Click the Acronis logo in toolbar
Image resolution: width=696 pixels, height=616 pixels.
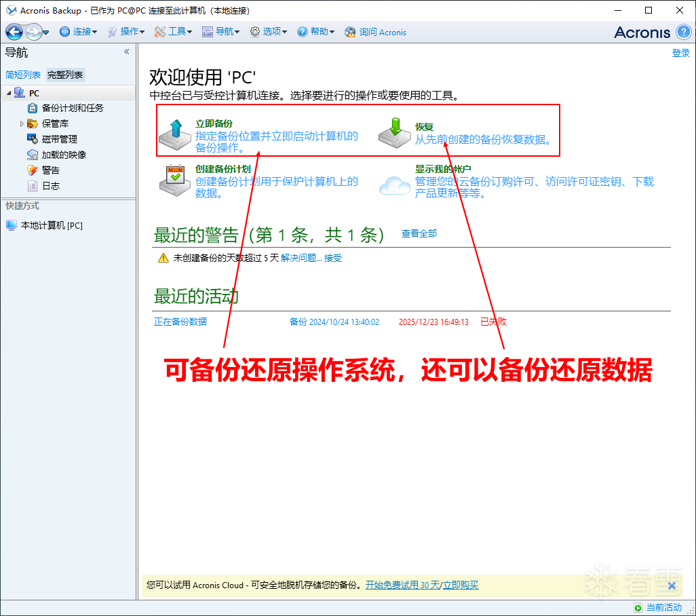point(642,33)
